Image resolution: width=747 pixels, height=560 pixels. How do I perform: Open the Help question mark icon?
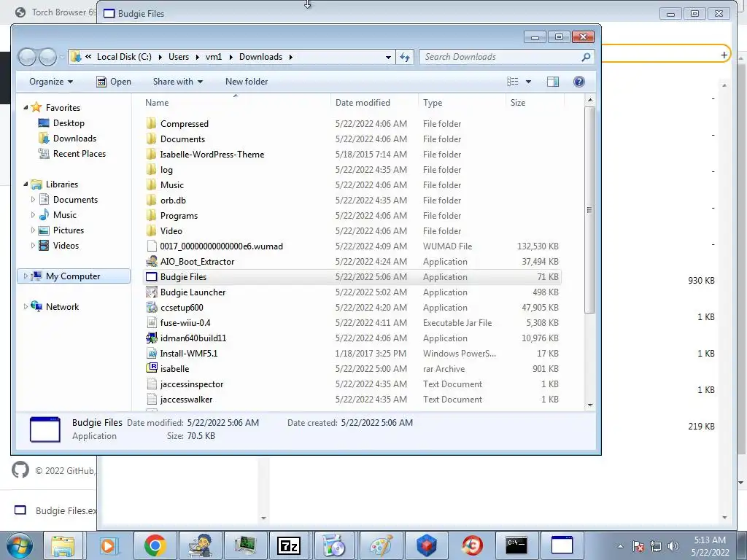click(578, 82)
